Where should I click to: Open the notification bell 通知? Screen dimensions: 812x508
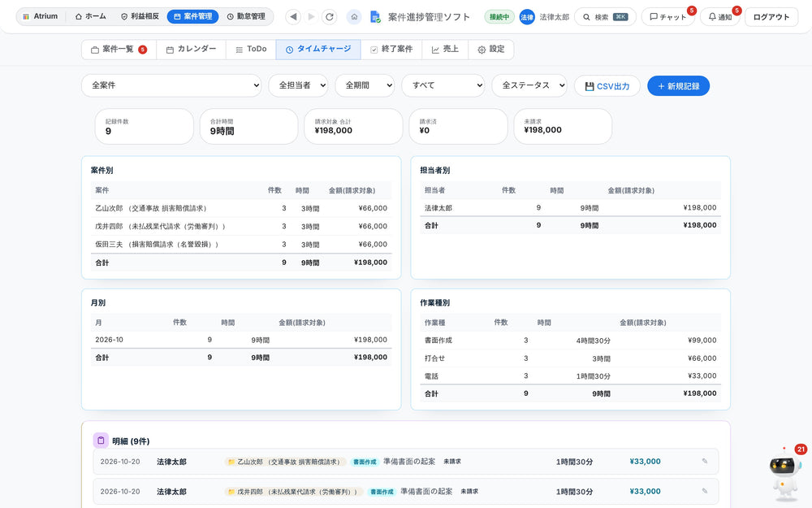tap(719, 16)
